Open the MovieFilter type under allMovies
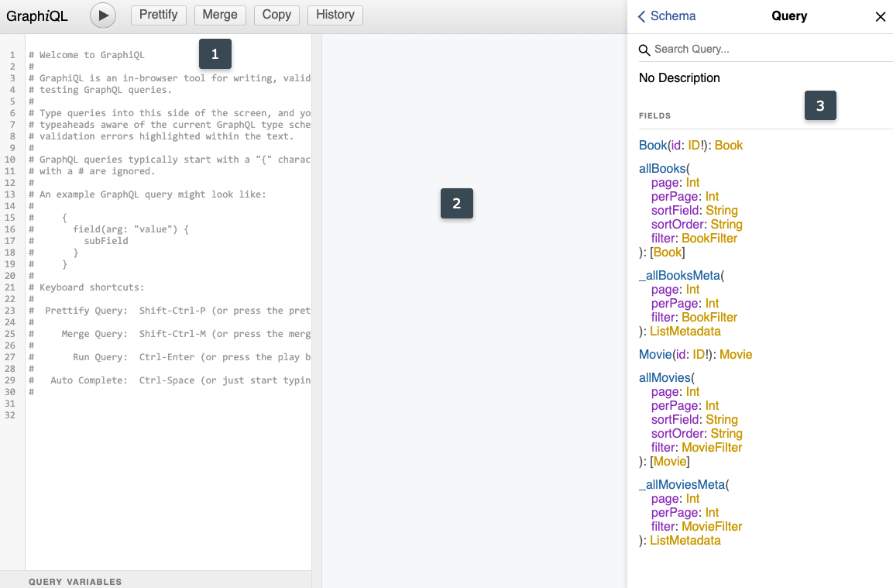 (712, 447)
